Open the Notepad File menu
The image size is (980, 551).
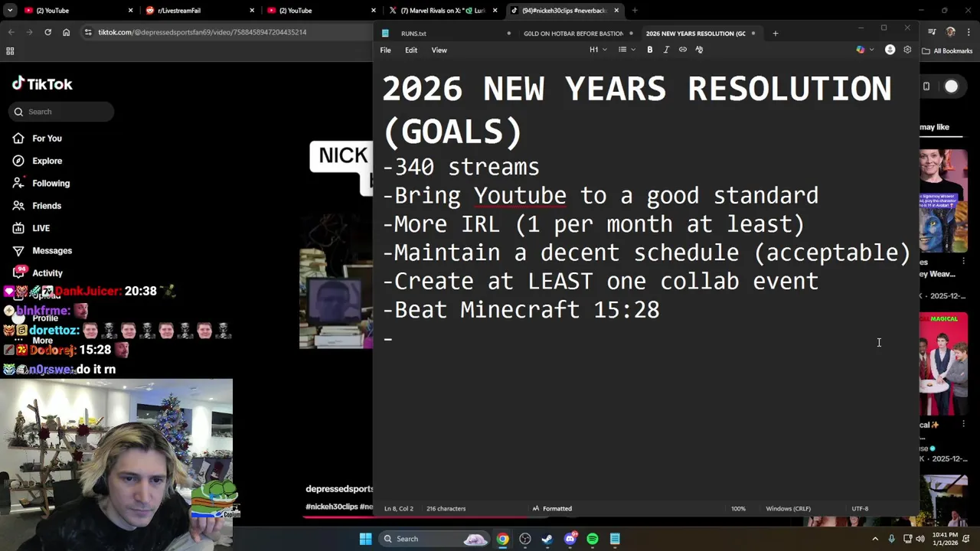click(x=385, y=51)
